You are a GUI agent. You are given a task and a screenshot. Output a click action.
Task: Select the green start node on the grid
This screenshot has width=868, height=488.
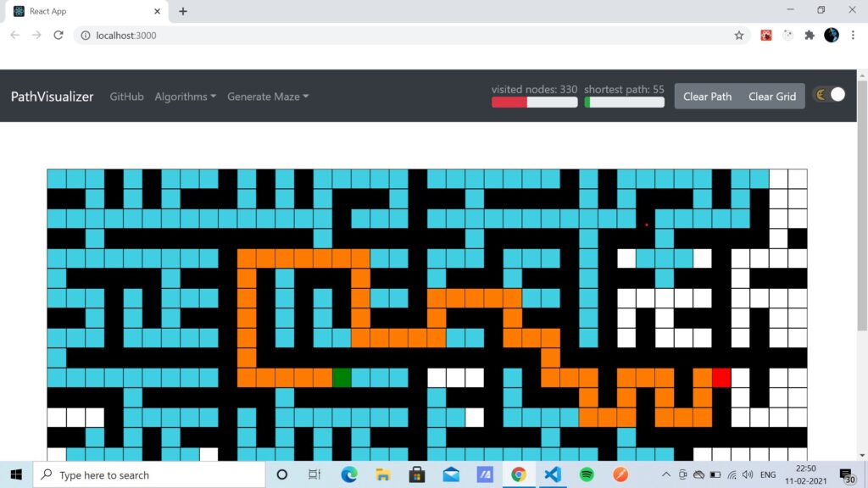click(x=342, y=377)
